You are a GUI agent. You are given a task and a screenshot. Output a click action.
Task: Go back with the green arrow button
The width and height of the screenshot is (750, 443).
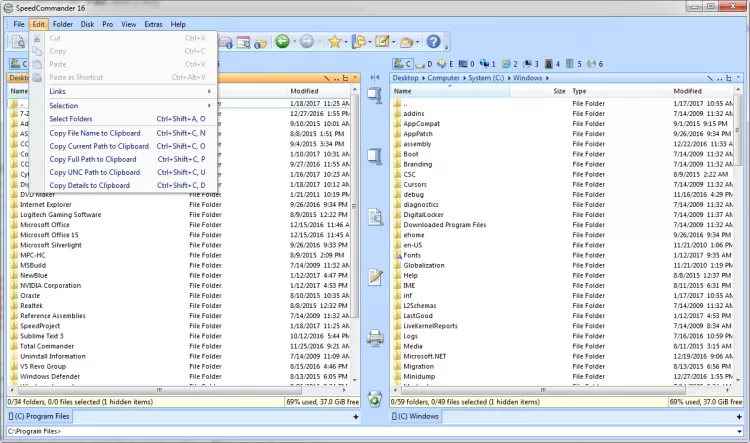[282, 42]
